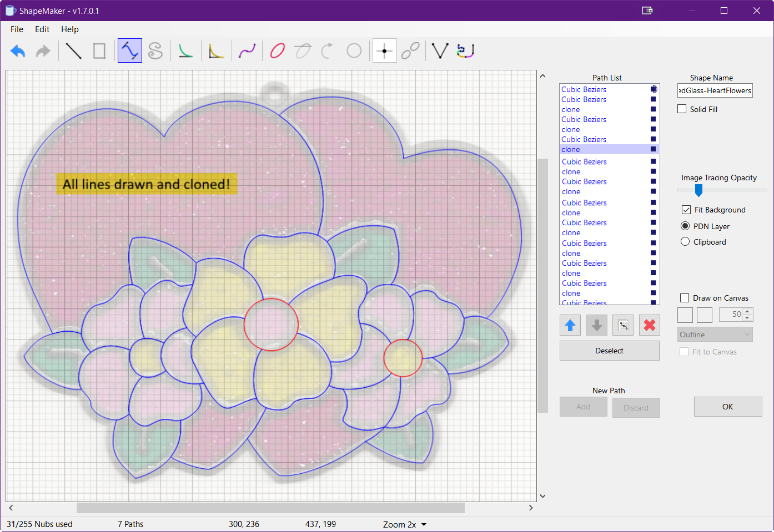Open the Edit menu
Image resolution: width=774 pixels, height=532 pixels.
(42, 29)
